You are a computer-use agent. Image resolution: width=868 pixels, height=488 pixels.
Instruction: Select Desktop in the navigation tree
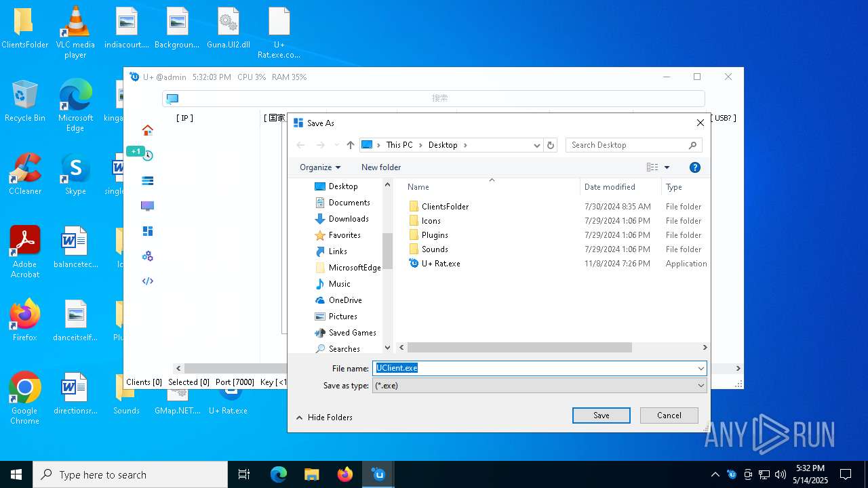343,186
